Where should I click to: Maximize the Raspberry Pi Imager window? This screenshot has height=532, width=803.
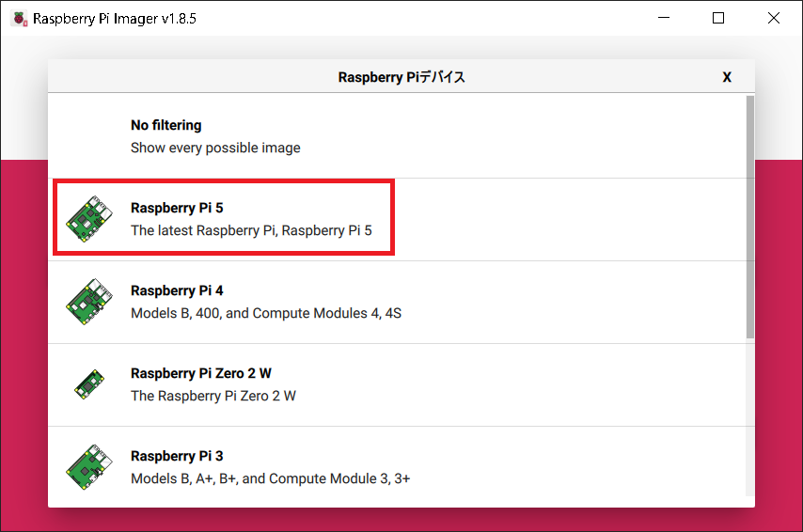[718, 18]
